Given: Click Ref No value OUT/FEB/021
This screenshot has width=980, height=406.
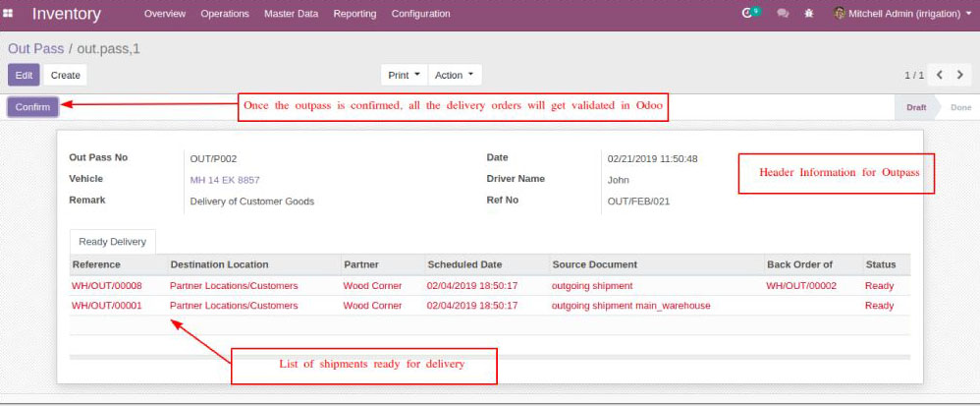Looking at the screenshot, I should [x=637, y=202].
